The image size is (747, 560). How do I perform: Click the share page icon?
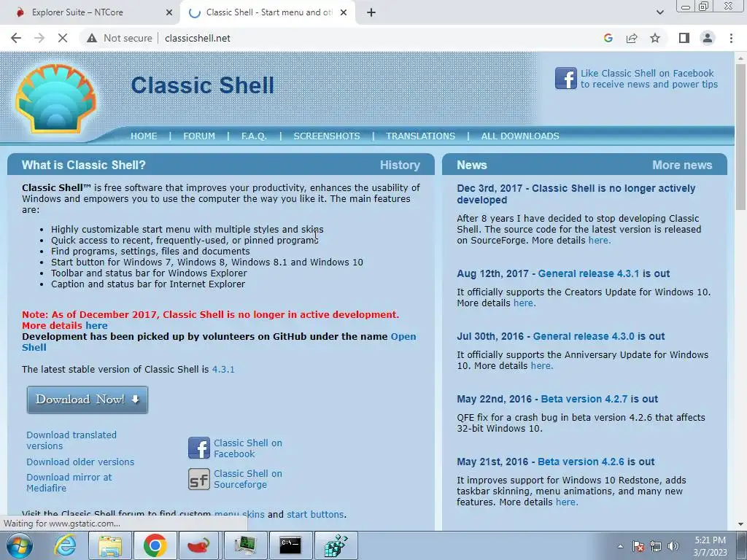[632, 38]
